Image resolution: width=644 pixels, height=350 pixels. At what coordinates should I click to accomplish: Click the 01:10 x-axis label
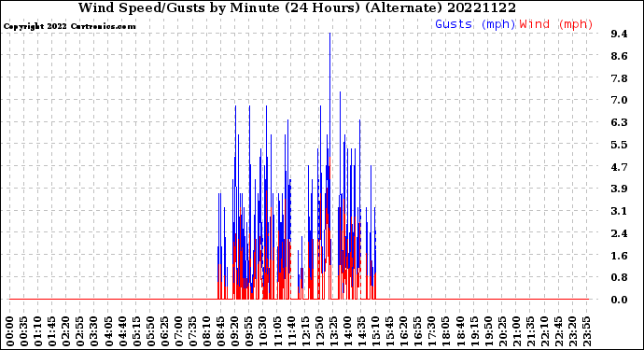[37, 331]
